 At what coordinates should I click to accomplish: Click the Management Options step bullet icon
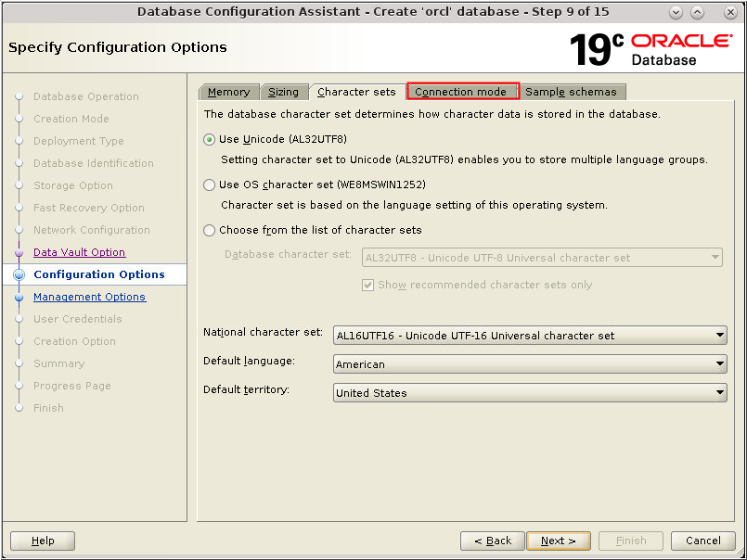19,297
